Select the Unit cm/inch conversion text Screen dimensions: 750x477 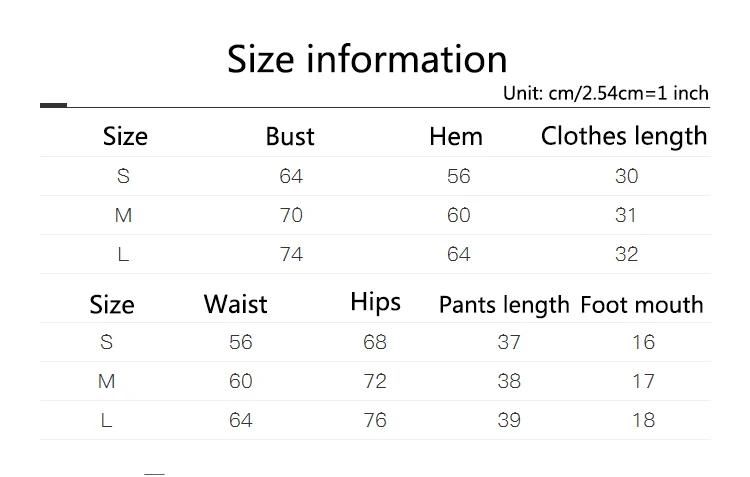pyautogui.click(x=606, y=93)
